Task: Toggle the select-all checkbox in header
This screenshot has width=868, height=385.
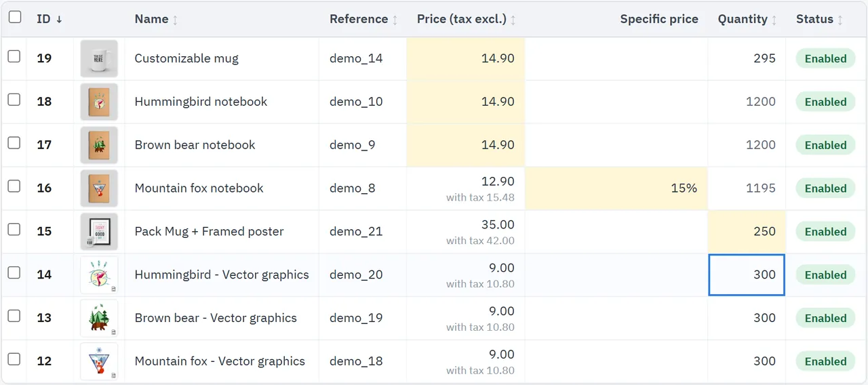Action: click(14, 17)
